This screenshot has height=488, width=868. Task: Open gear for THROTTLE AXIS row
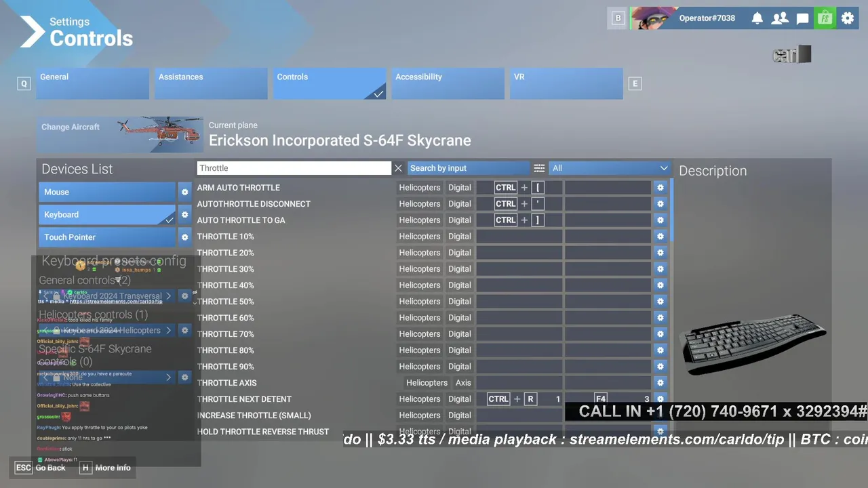pos(660,383)
